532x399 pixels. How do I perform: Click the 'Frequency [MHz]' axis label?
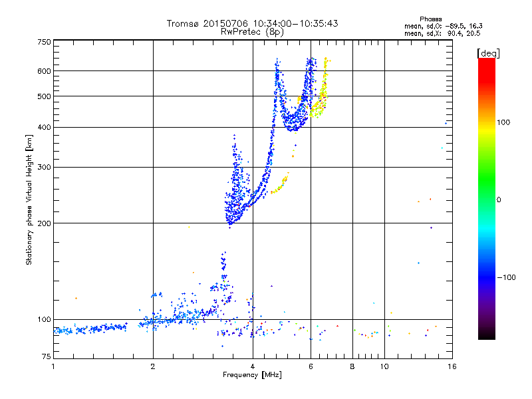coord(252,375)
